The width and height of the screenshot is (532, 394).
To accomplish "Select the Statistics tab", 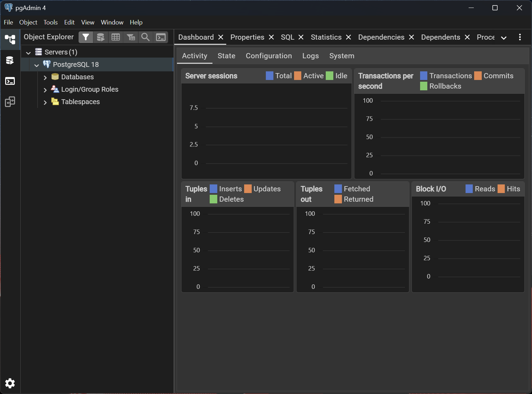I will pos(326,37).
